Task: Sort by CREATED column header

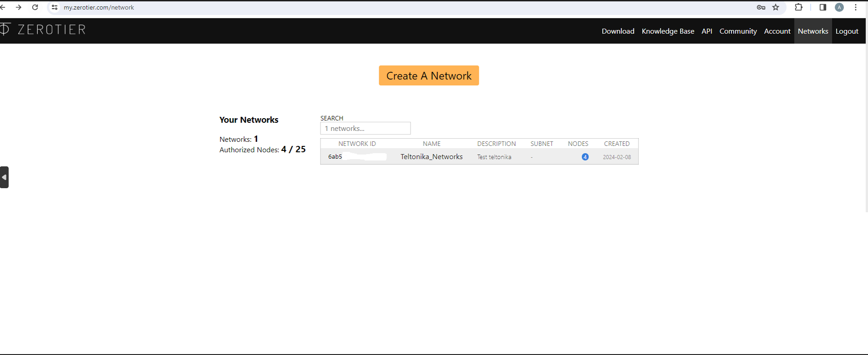Action: (x=617, y=144)
